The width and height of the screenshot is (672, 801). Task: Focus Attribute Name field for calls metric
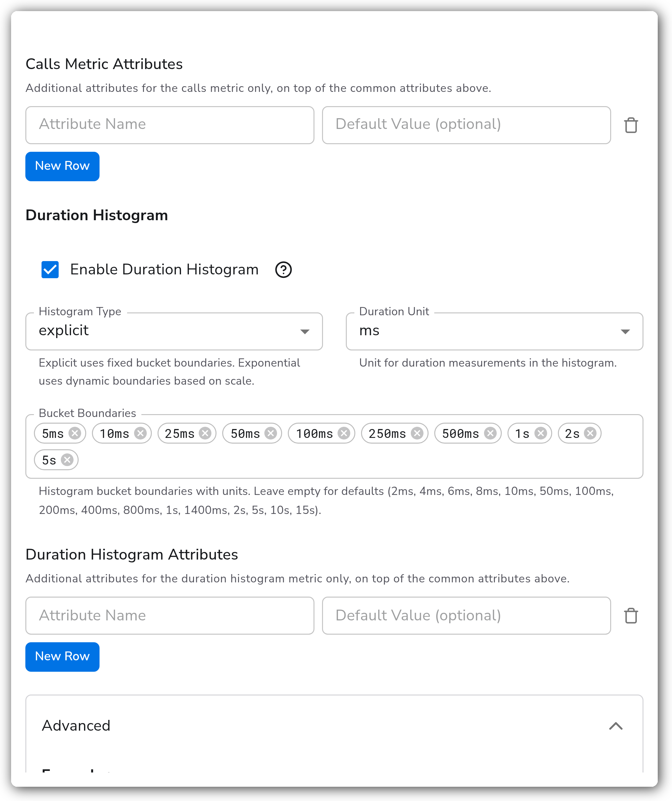[170, 125]
